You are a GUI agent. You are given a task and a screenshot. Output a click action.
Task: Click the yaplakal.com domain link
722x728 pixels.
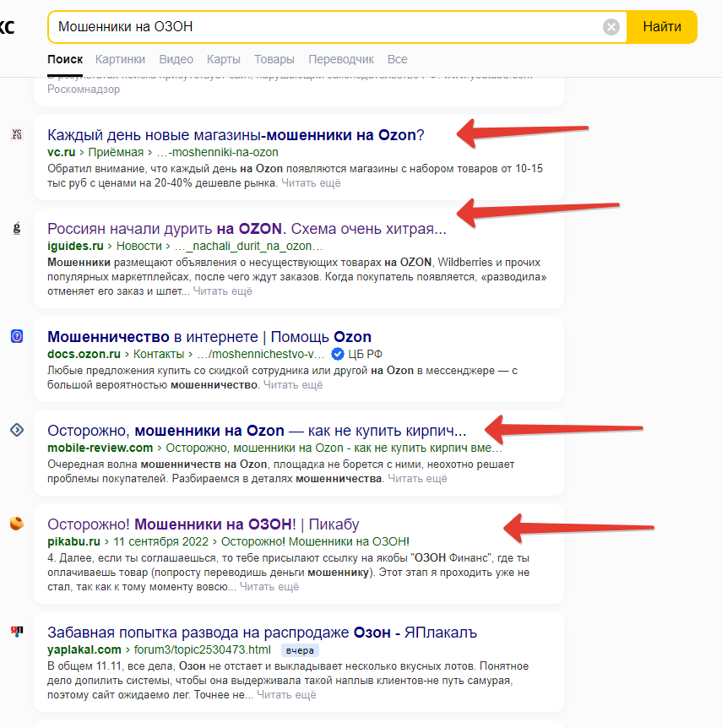coord(84,650)
